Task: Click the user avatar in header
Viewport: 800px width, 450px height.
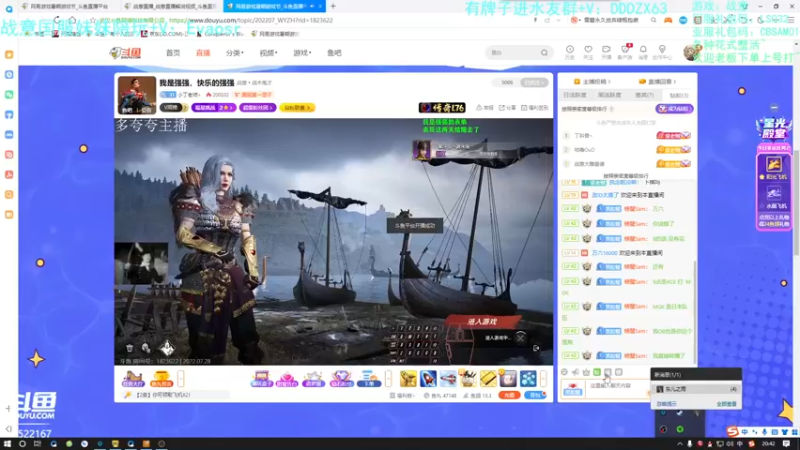Action: click(692, 52)
